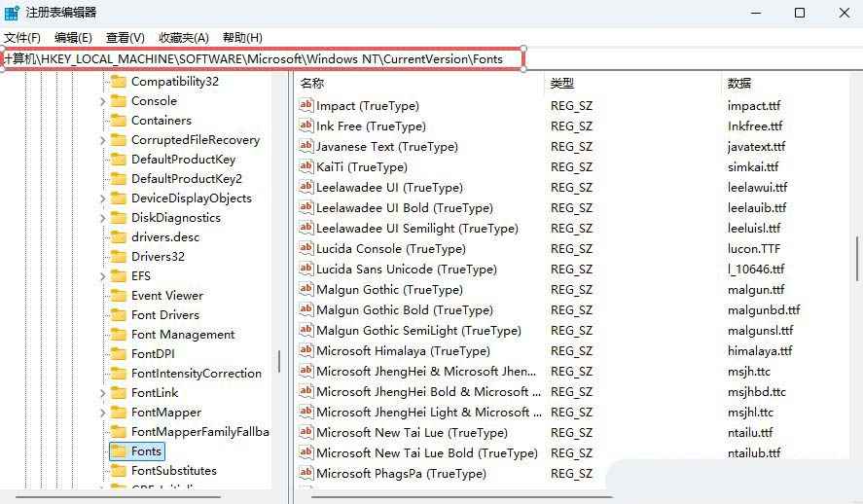Expand the DiskDiagnostics key
Image resolution: width=863 pixels, height=504 pixels.
[x=102, y=218]
